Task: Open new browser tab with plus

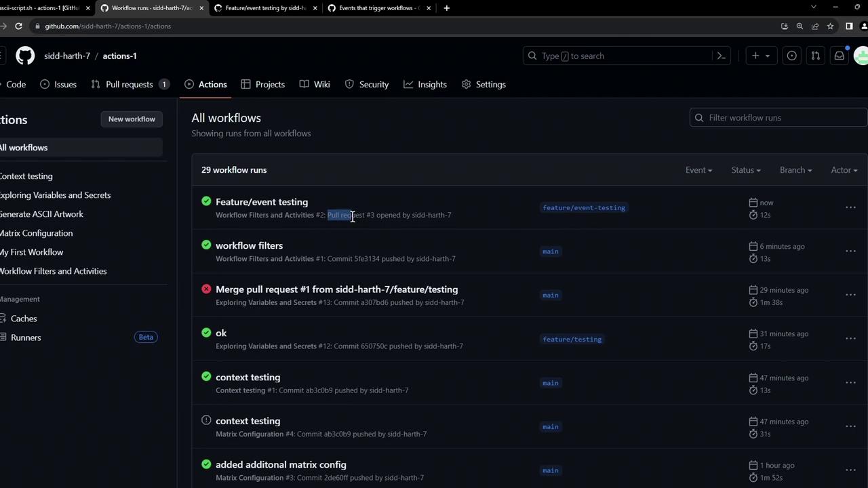Action: (446, 8)
